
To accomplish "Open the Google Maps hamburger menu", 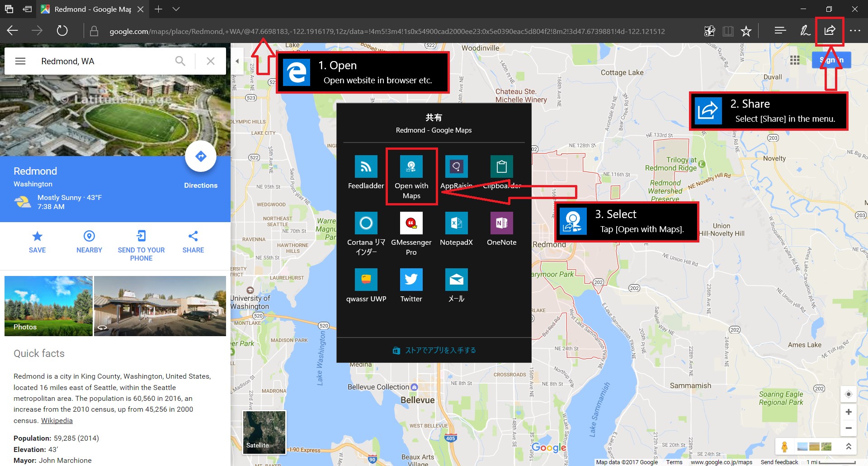I will click(20, 61).
